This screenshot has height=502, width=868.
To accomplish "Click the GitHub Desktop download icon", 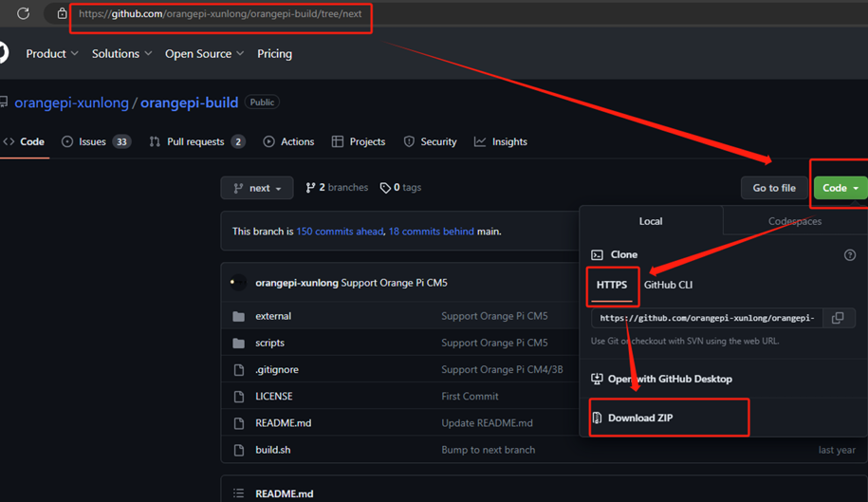I will (x=597, y=379).
